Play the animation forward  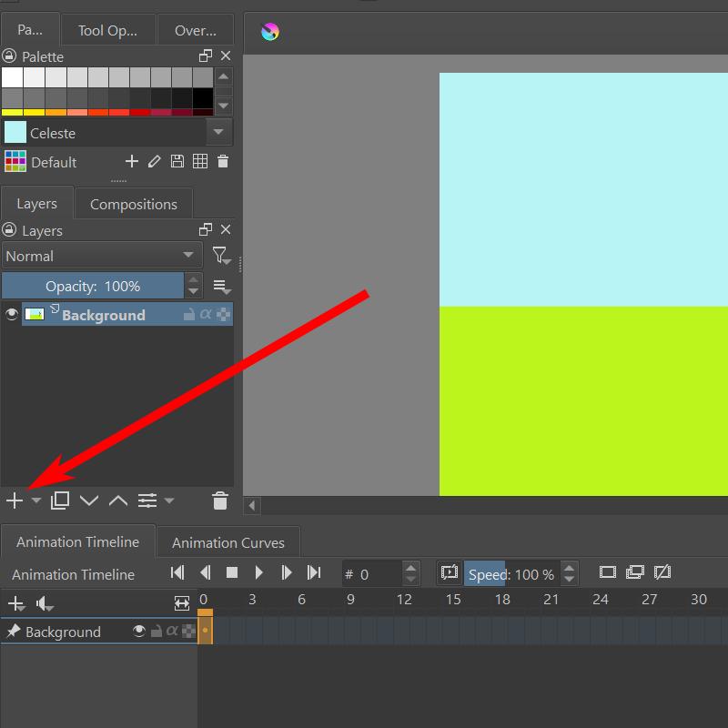259,572
